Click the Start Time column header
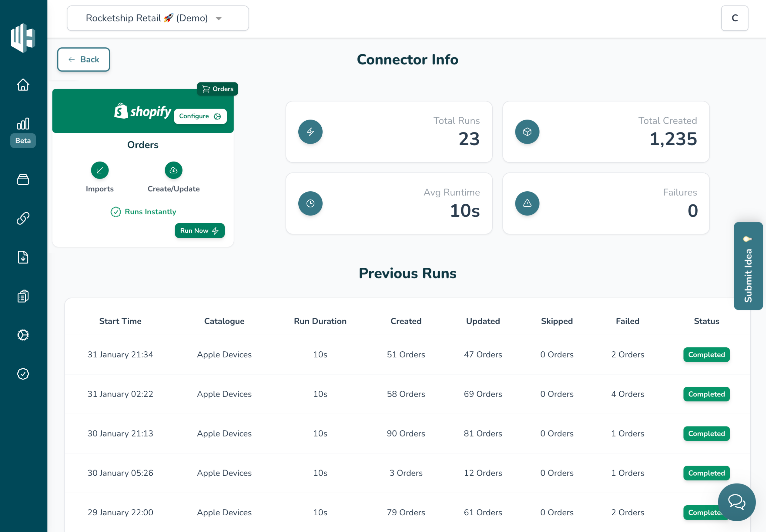 (120, 321)
